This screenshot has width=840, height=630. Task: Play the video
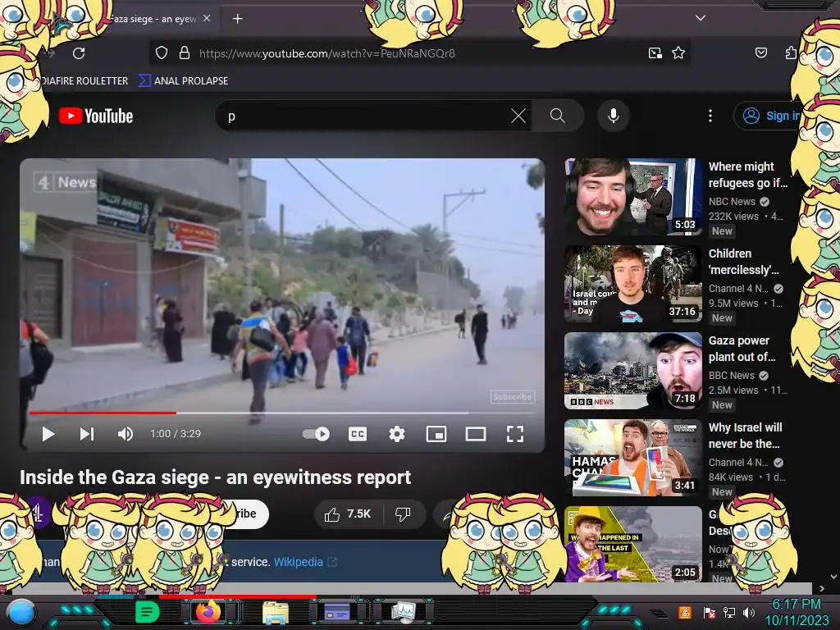click(x=48, y=434)
